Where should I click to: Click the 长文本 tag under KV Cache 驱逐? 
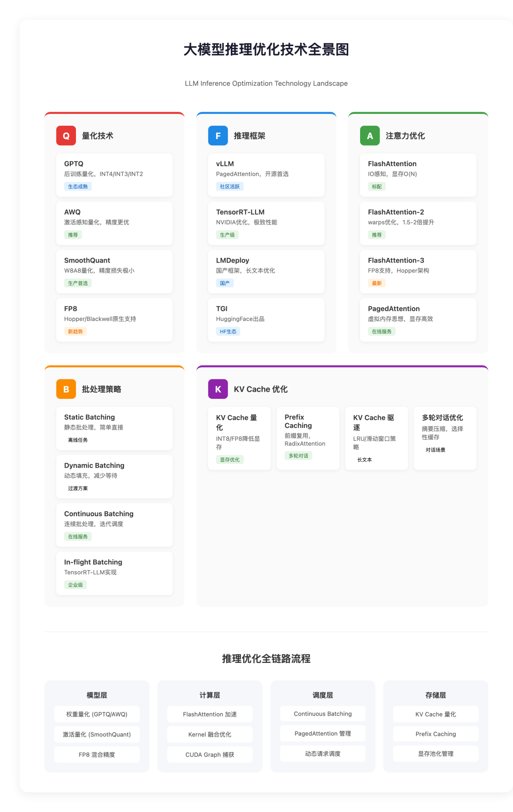click(364, 460)
